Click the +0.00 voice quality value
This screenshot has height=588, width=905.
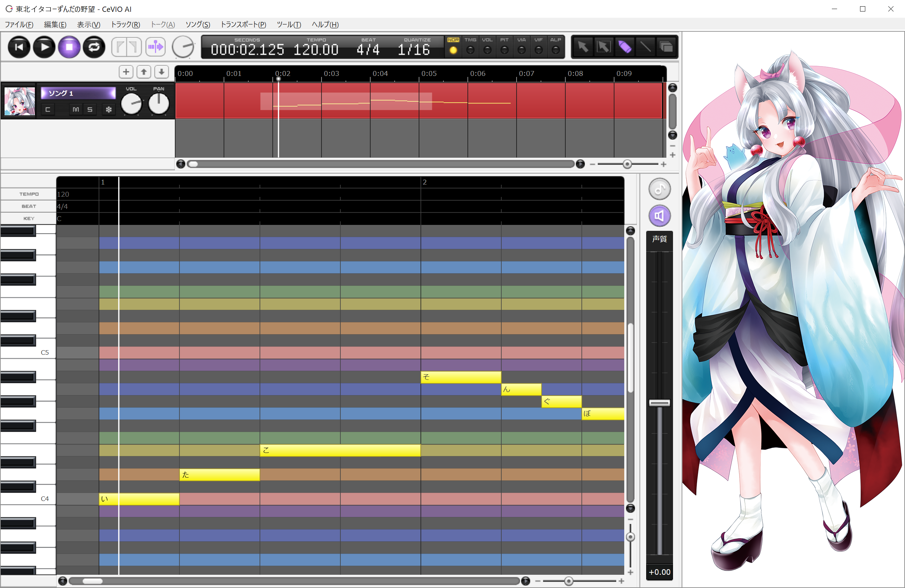coord(659,572)
